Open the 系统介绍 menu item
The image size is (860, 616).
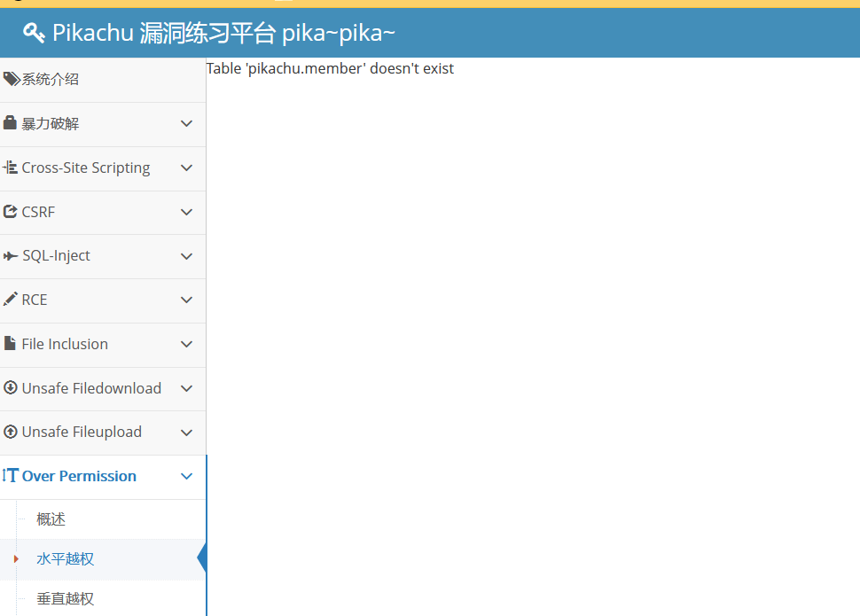[103, 80]
